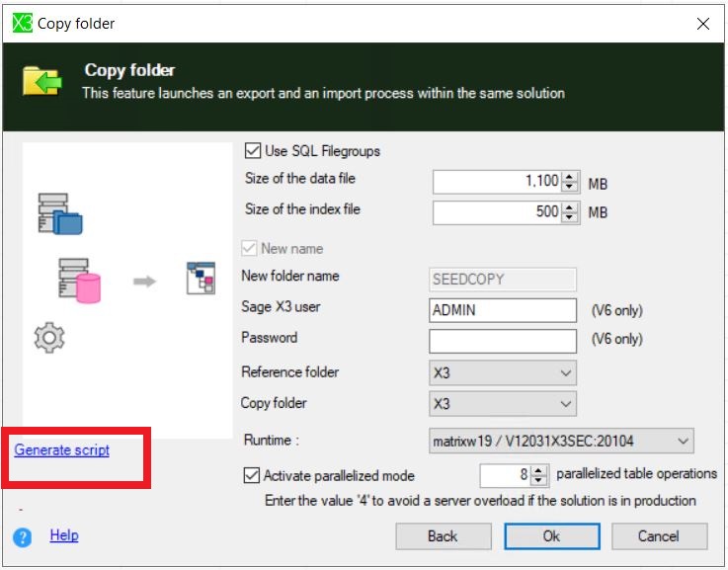This screenshot has width=728, height=570.
Task: Click the gray arrow between the icons
Action: click(144, 281)
